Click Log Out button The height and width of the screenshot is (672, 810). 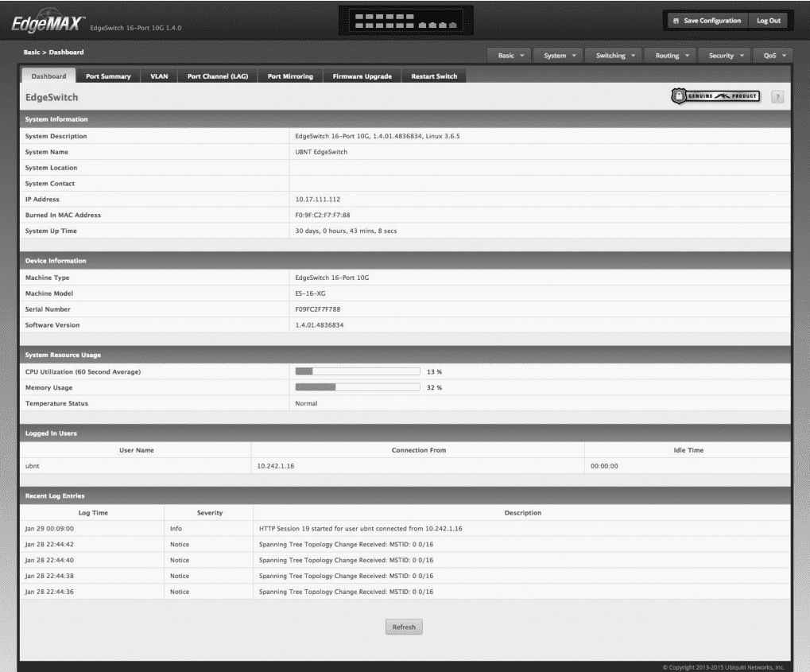click(769, 21)
